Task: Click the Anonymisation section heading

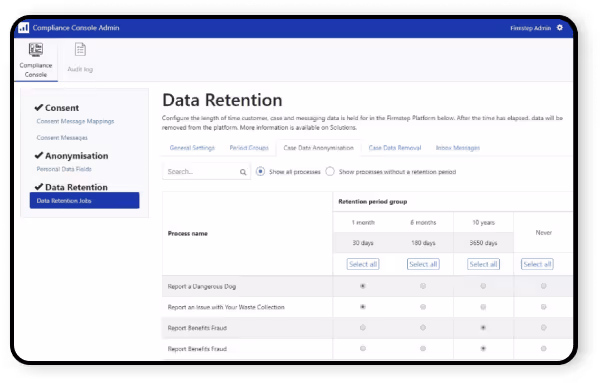Action: [77, 156]
